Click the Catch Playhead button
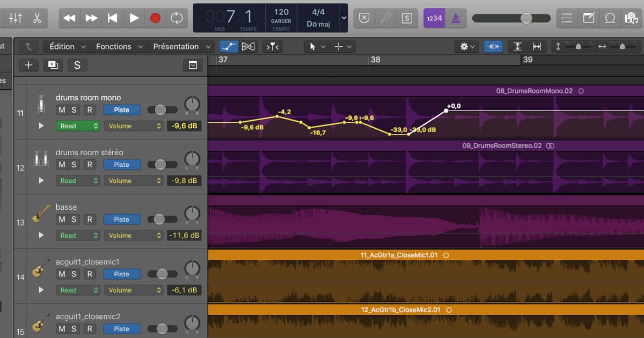 click(273, 47)
